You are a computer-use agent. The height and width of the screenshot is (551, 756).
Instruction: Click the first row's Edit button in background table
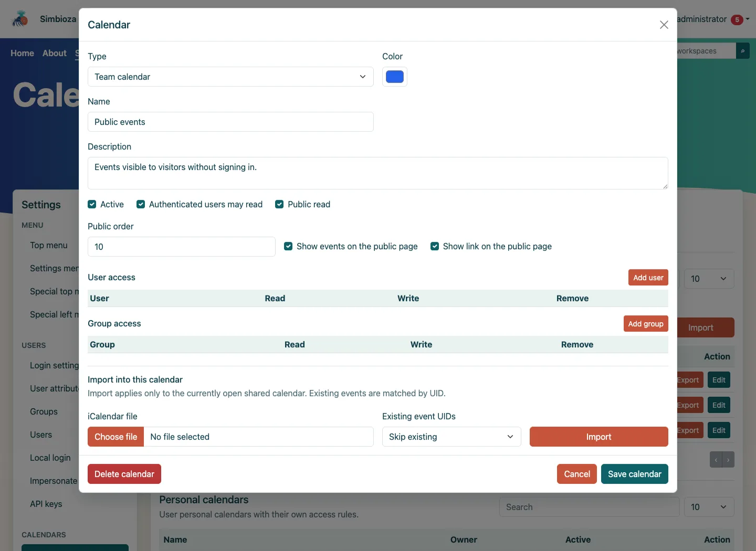coord(719,380)
